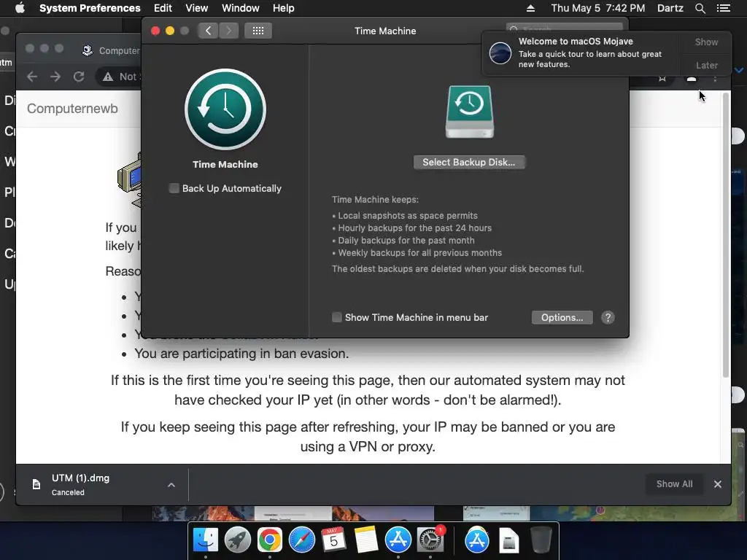
Task: Click the backup disk drive icon
Action: [x=469, y=112]
